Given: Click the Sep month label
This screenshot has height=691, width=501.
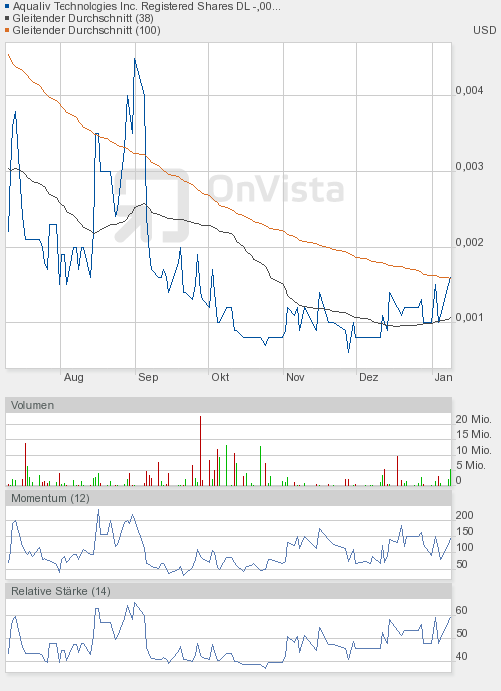Looking at the screenshot, I should (148, 377).
